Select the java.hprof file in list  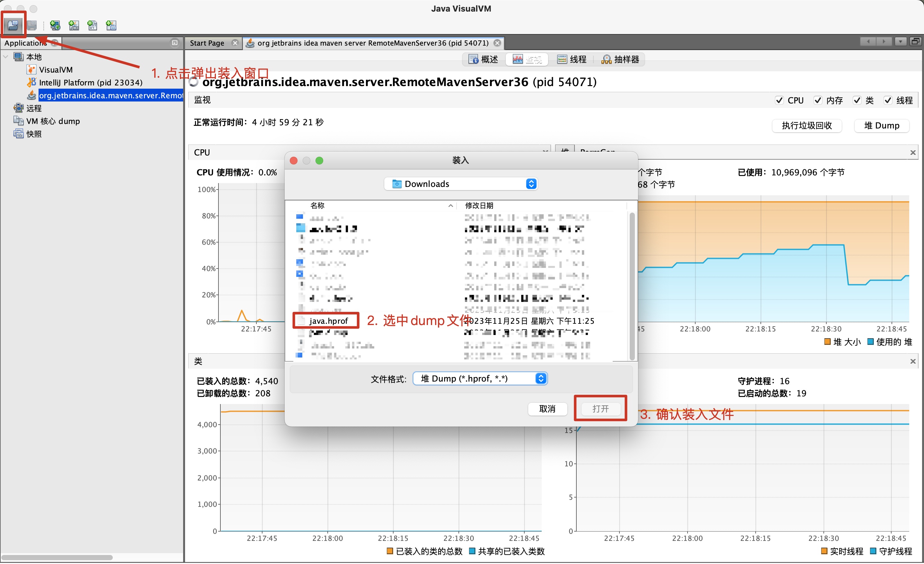tap(328, 321)
